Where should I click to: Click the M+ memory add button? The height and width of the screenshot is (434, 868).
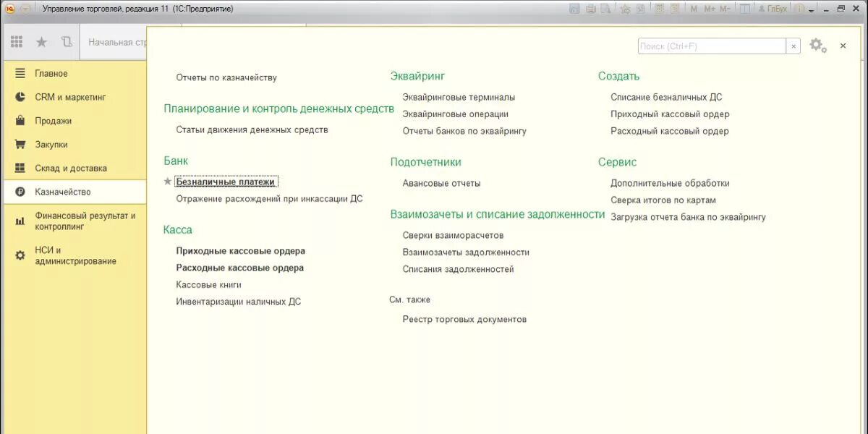[710, 9]
